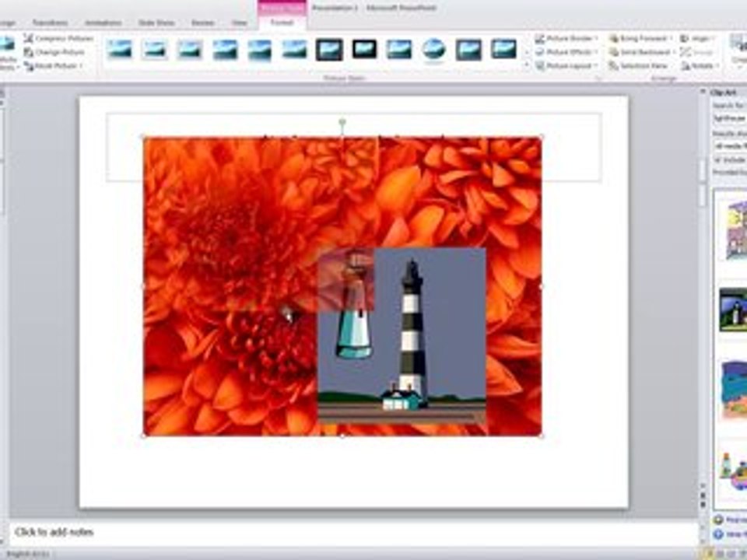Apply the thick black frame picture style

[329, 49]
